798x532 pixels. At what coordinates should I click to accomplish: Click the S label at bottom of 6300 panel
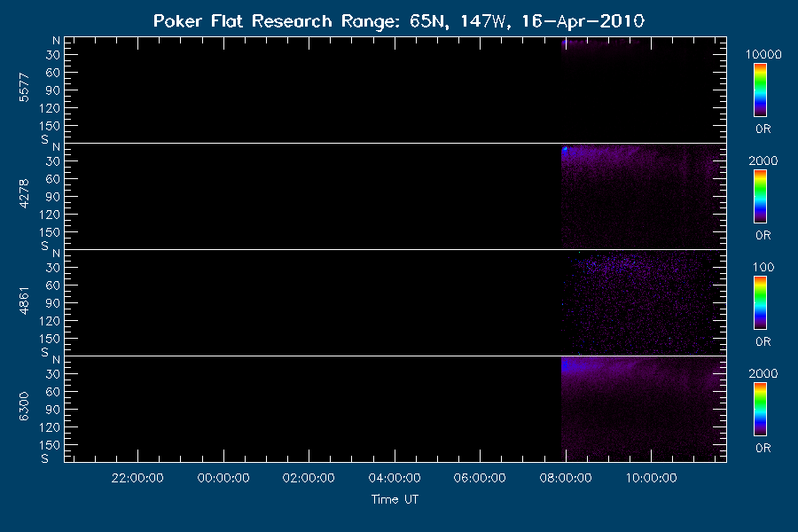[x=45, y=458]
